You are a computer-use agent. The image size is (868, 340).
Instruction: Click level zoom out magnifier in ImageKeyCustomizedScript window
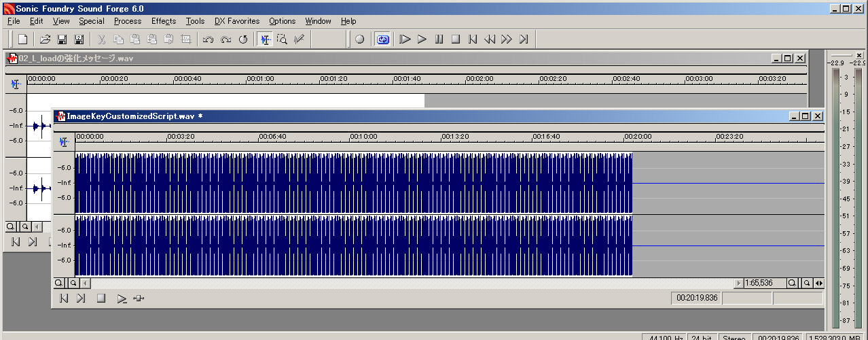pyautogui.click(x=59, y=283)
